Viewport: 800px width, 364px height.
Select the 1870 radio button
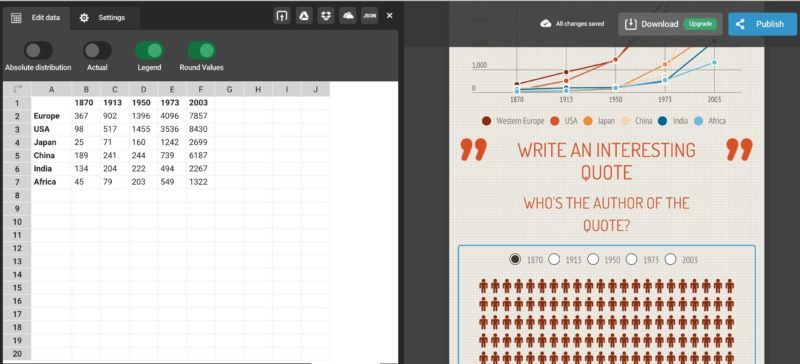[515, 259]
